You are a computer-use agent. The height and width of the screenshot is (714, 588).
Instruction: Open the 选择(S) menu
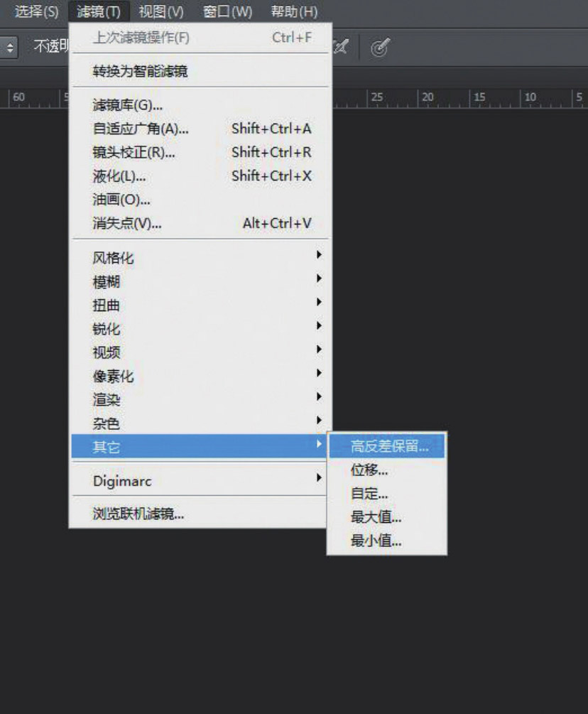(37, 11)
